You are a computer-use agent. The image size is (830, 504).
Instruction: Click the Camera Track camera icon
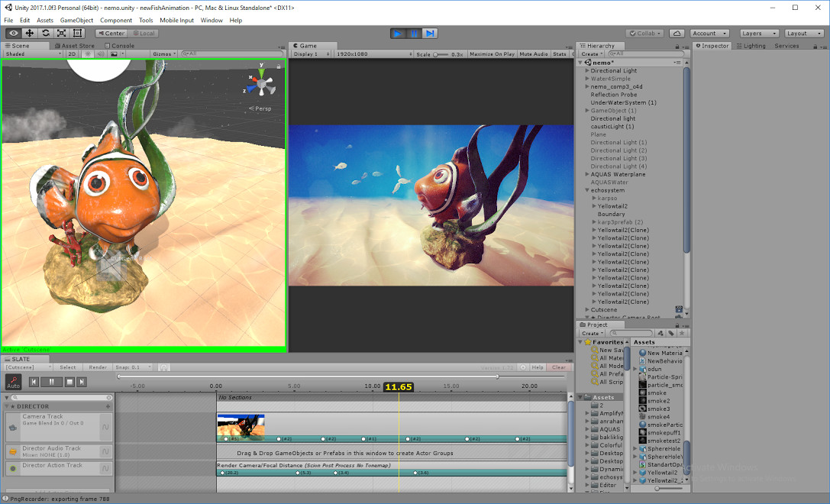tap(13, 427)
